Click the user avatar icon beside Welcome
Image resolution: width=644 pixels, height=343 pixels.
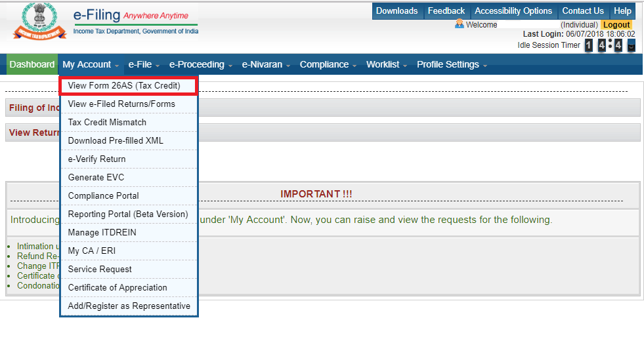pyautogui.click(x=459, y=24)
